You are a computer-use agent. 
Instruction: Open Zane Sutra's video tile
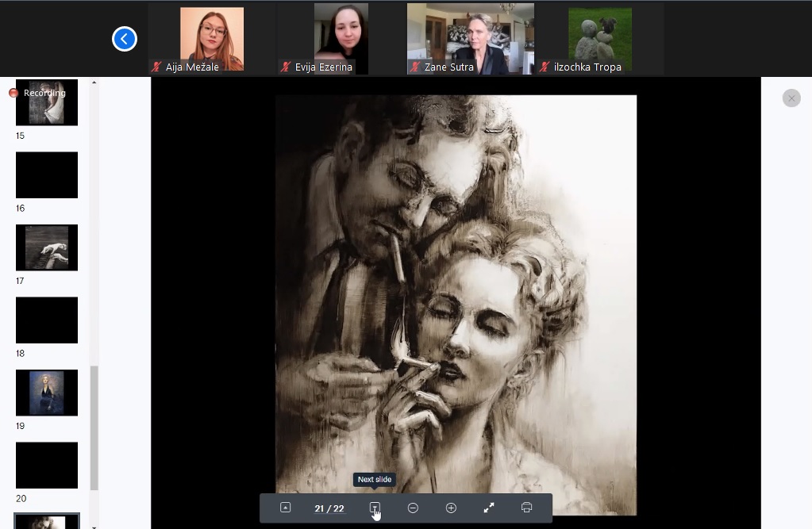[x=470, y=39]
